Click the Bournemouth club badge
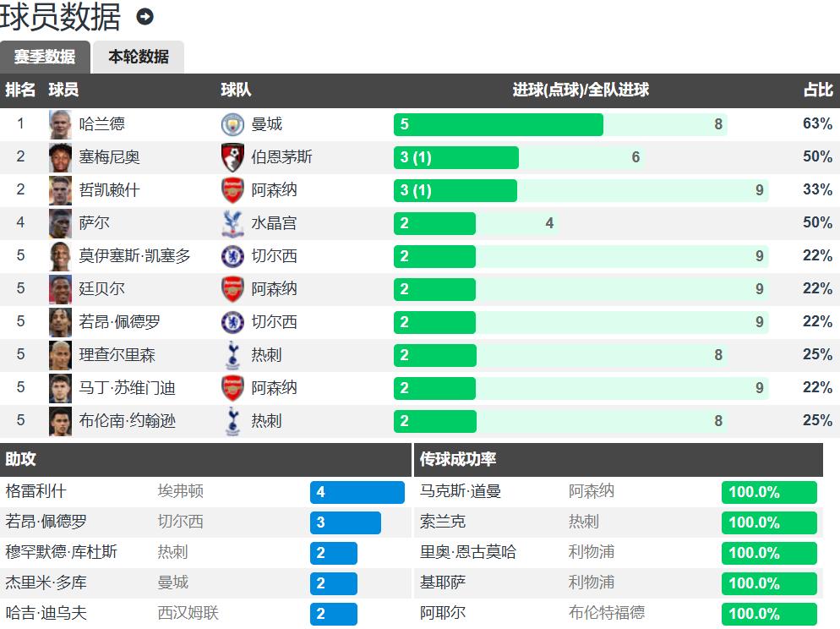The width and height of the screenshot is (840, 629). [232, 157]
